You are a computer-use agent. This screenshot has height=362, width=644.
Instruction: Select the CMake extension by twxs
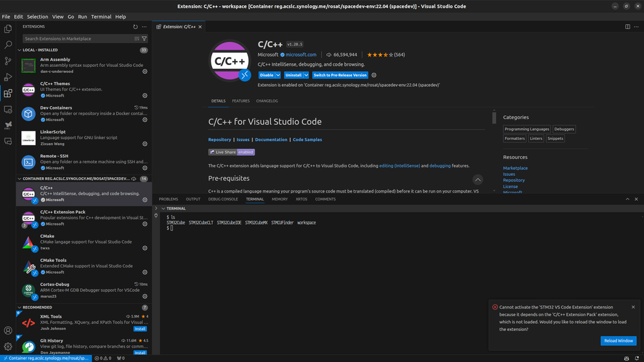click(x=84, y=242)
